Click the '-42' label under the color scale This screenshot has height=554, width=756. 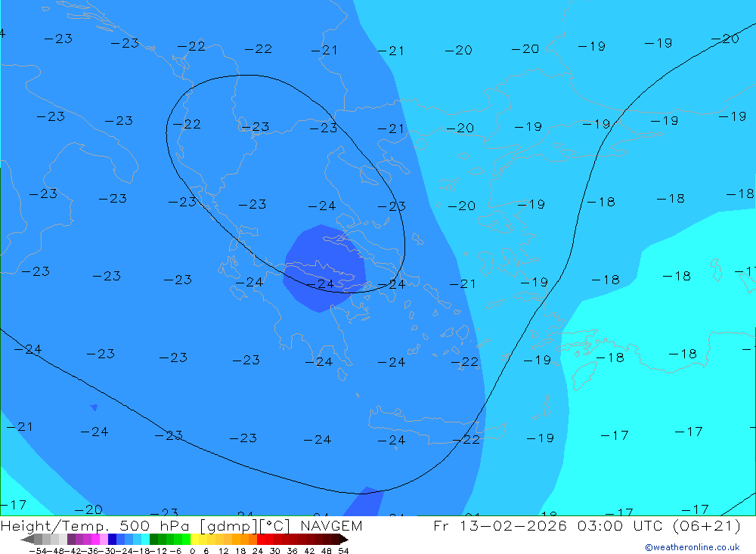(74, 551)
